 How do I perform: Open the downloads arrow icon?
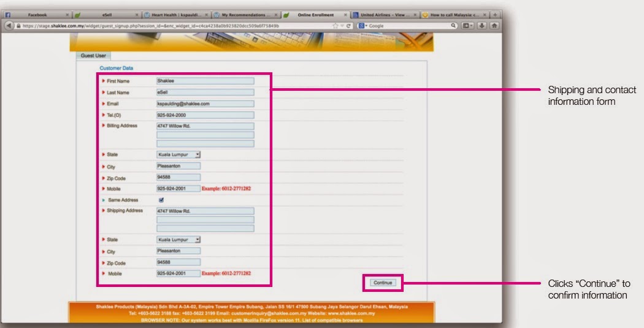coord(481,26)
